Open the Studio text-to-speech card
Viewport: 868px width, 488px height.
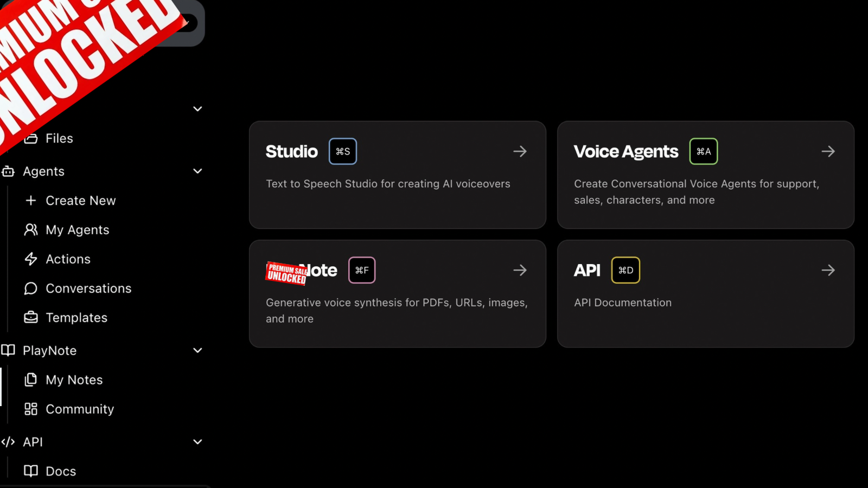398,175
